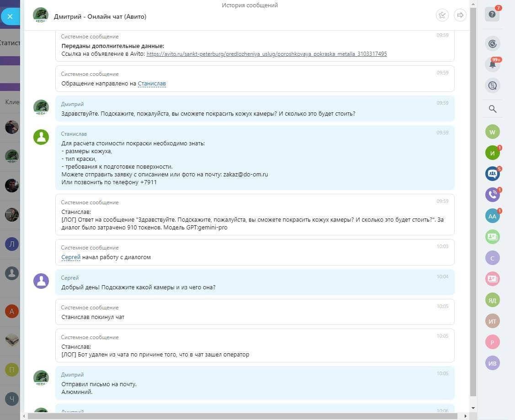Open the help question mark icon
Viewport: 515px width, 420px height.
tap(492, 14)
